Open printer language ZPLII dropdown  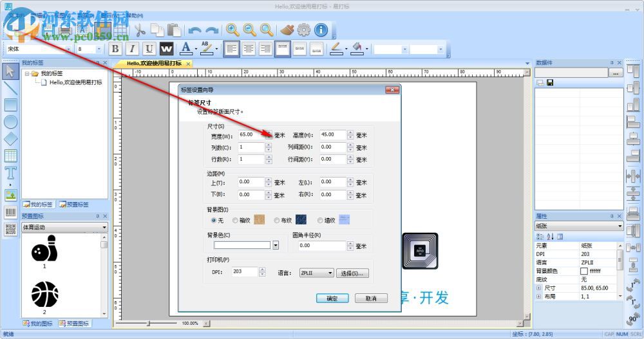point(316,273)
